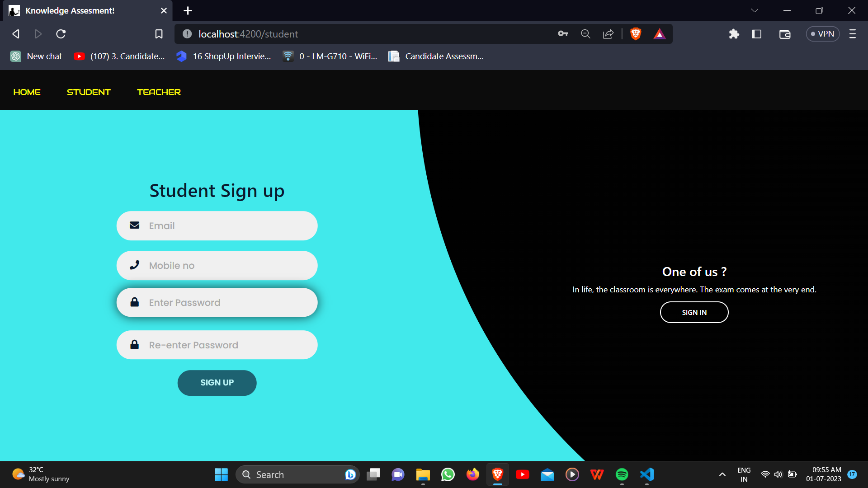Open WhatsApp from the taskbar
Image resolution: width=868 pixels, height=488 pixels.
448,474
